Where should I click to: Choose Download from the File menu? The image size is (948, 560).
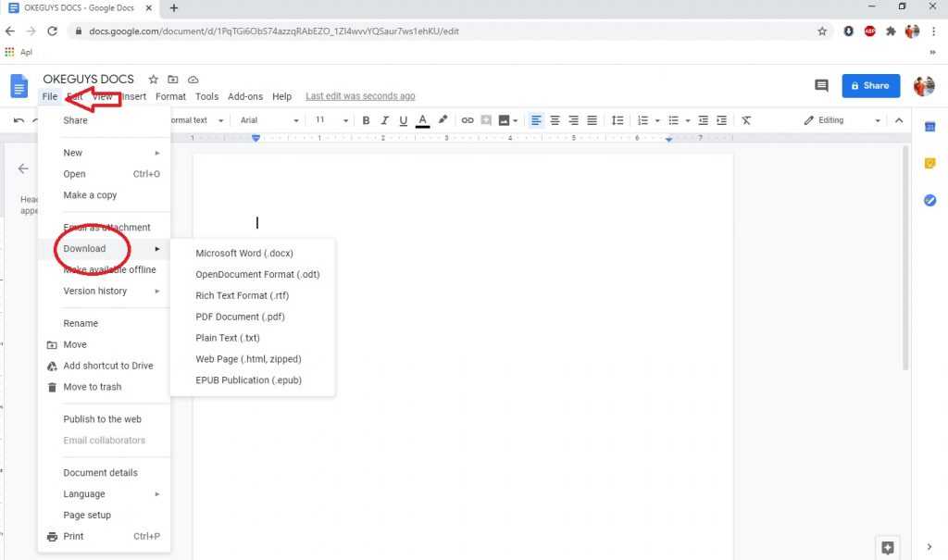pyautogui.click(x=104, y=249)
